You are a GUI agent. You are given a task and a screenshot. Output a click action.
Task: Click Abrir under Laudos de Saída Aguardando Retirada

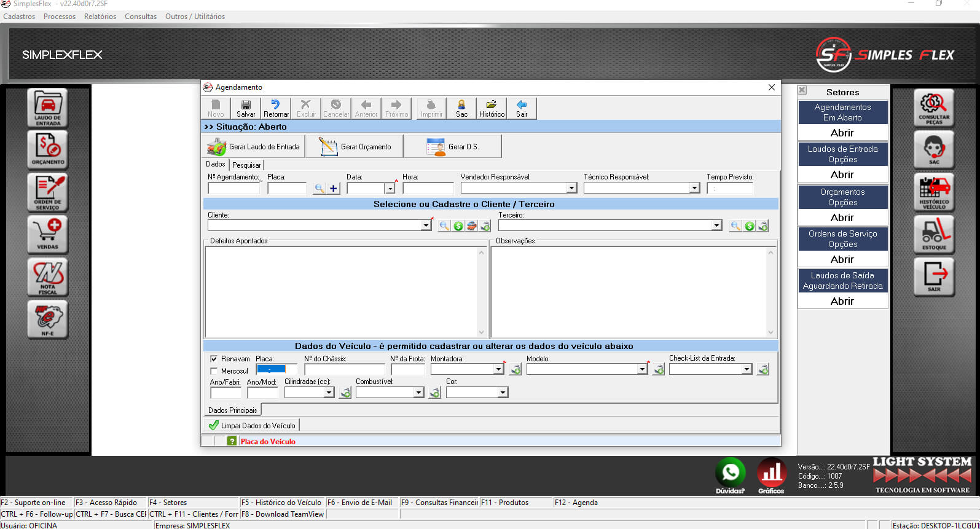pyautogui.click(x=842, y=301)
